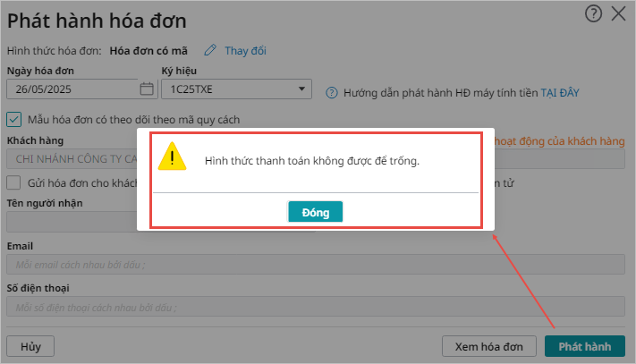636x364 pixels.
Task: Click the Phát hành button
Action: pyautogui.click(x=584, y=347)
